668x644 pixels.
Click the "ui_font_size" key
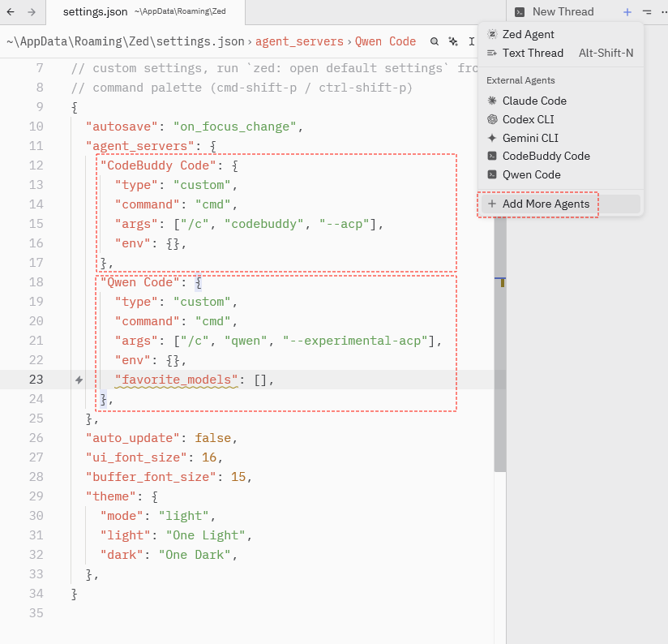click(136, 457)
